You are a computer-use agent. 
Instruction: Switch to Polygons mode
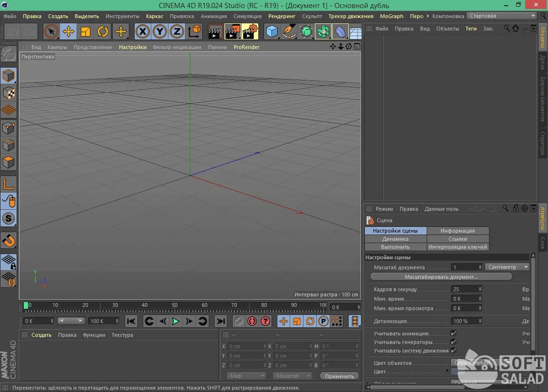point(9,162)
